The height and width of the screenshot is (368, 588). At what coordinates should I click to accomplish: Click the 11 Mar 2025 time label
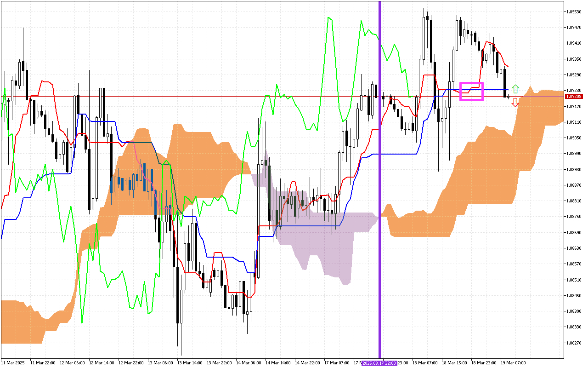(13, 363)
